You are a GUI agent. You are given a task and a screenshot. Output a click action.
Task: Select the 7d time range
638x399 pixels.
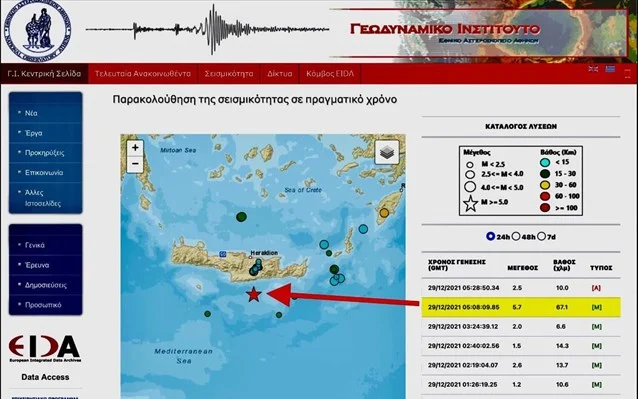pyautogui.click(x=541, y=236)
